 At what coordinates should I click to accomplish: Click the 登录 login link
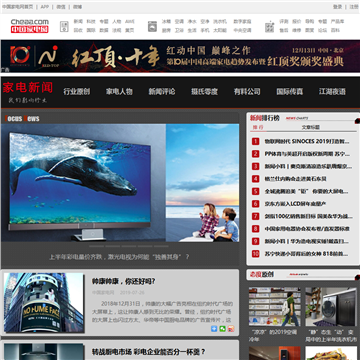pyautogui.click(x=337, y=7)
